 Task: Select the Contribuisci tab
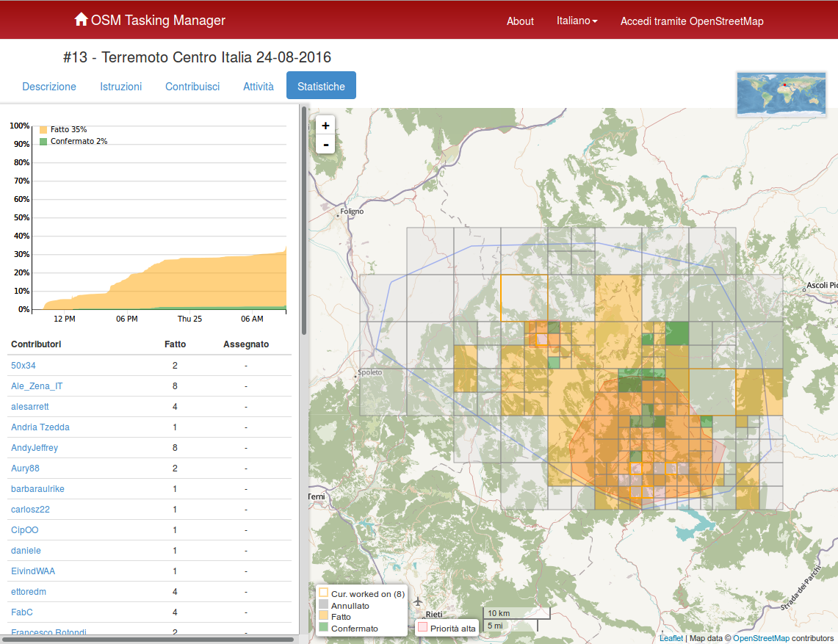(x=192, y=86)
